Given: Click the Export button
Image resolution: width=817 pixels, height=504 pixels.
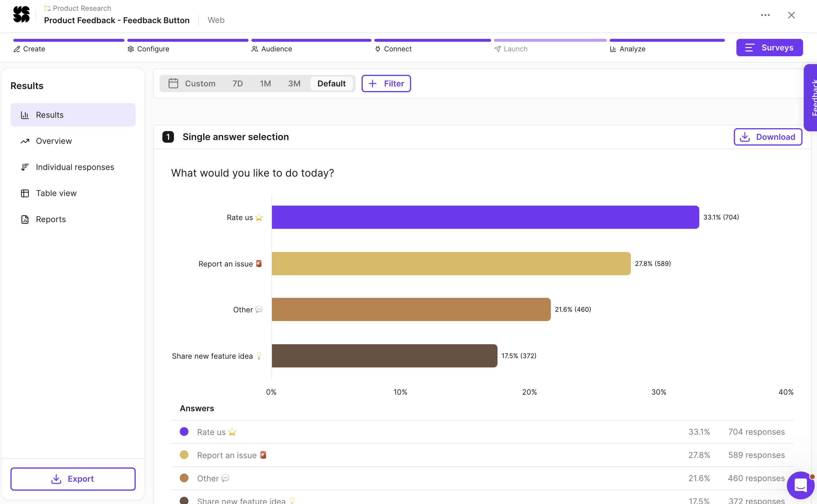Looking at the screenshot, I should (x=73, y=479).
